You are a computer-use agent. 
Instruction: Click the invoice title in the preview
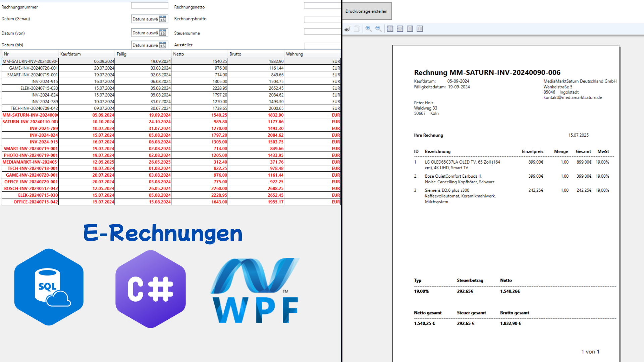point(487,72)
